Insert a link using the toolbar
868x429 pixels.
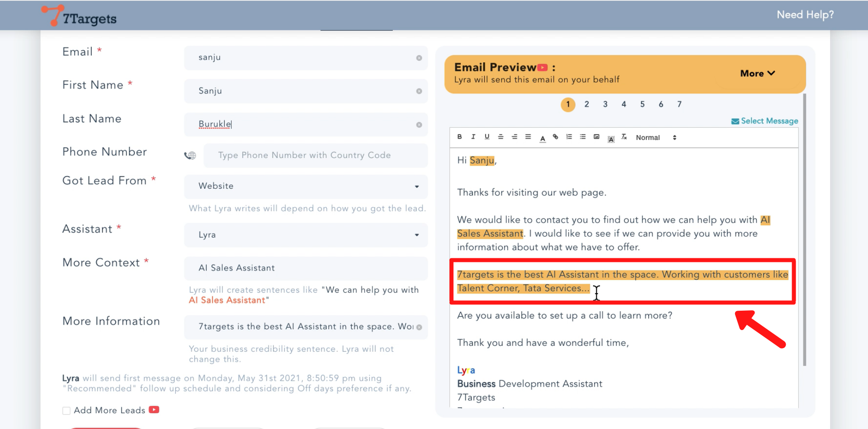pyautogui.click(x=556, y=137)
